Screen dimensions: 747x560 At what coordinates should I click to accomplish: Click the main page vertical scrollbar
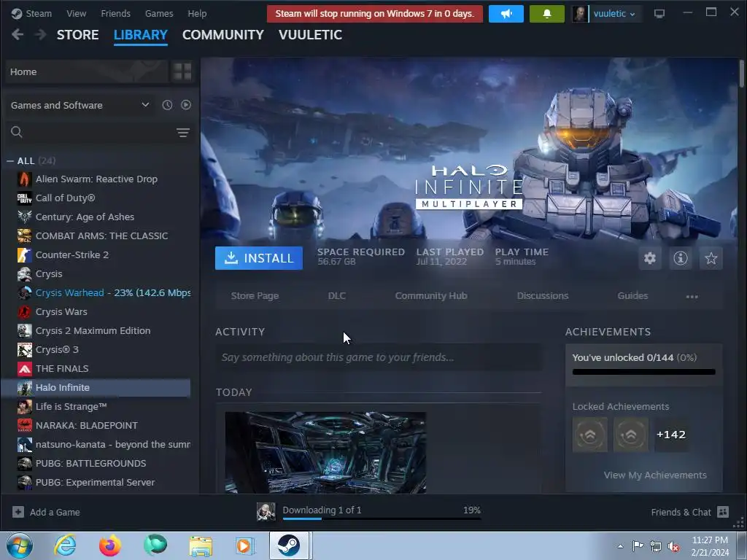pyautogui.click(x=742, y=74)
